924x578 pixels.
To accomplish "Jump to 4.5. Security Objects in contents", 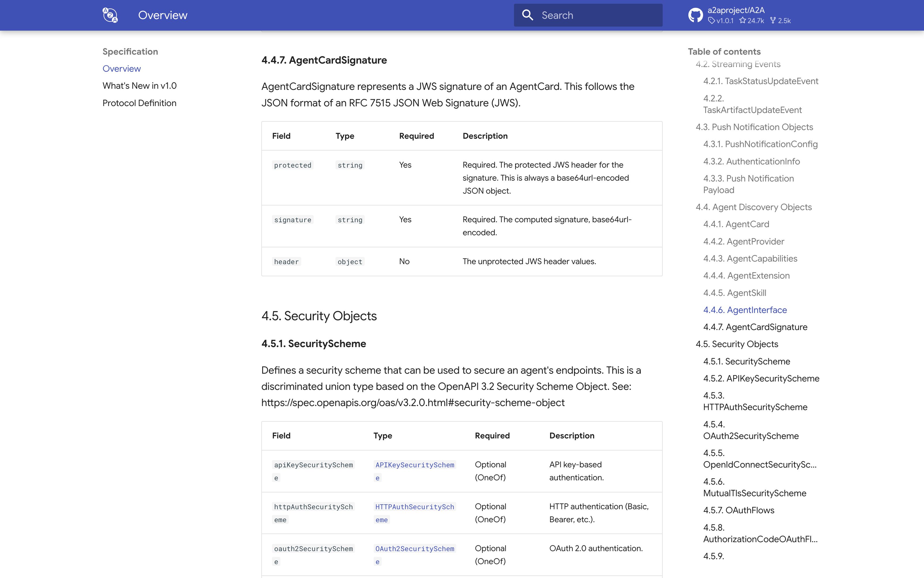I will pyautogui.click(x=737, y=344).
